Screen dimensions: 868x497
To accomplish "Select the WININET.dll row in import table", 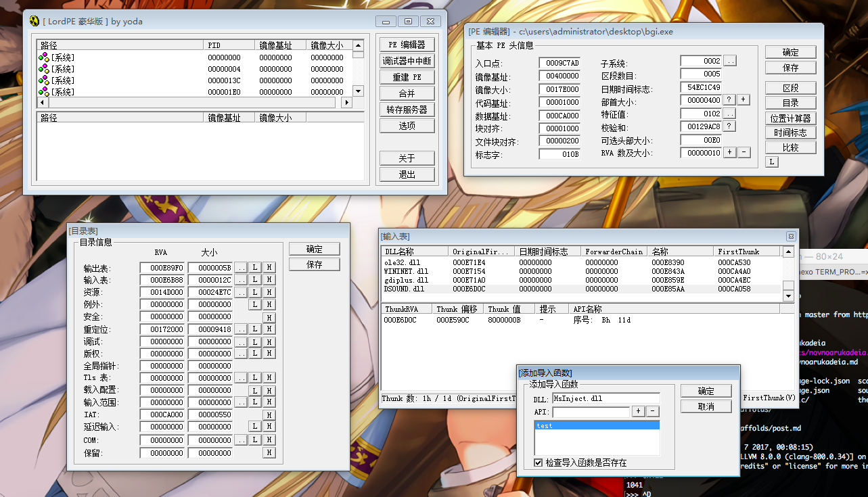I will point(582,270).
